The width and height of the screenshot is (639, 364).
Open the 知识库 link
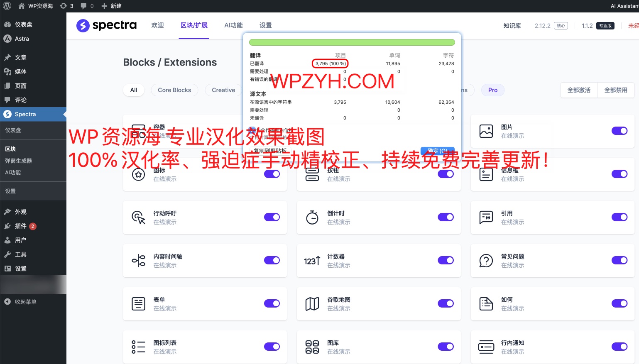[512, 26]
